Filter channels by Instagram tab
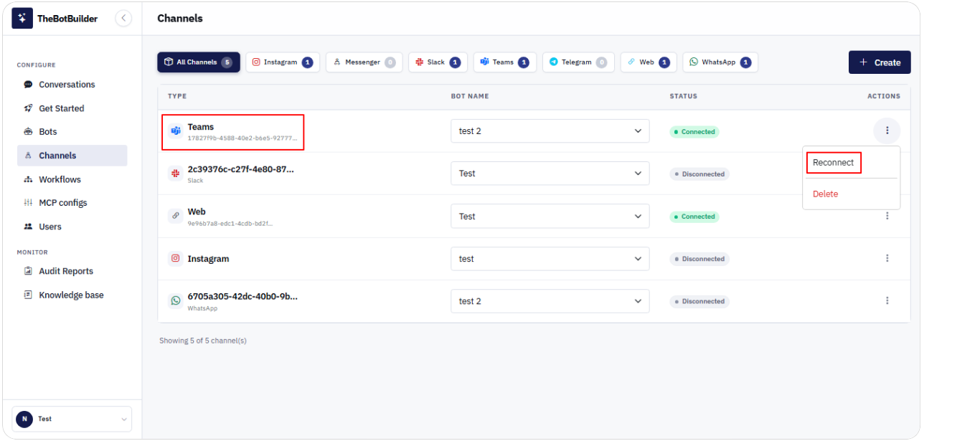 pos(283,62)
